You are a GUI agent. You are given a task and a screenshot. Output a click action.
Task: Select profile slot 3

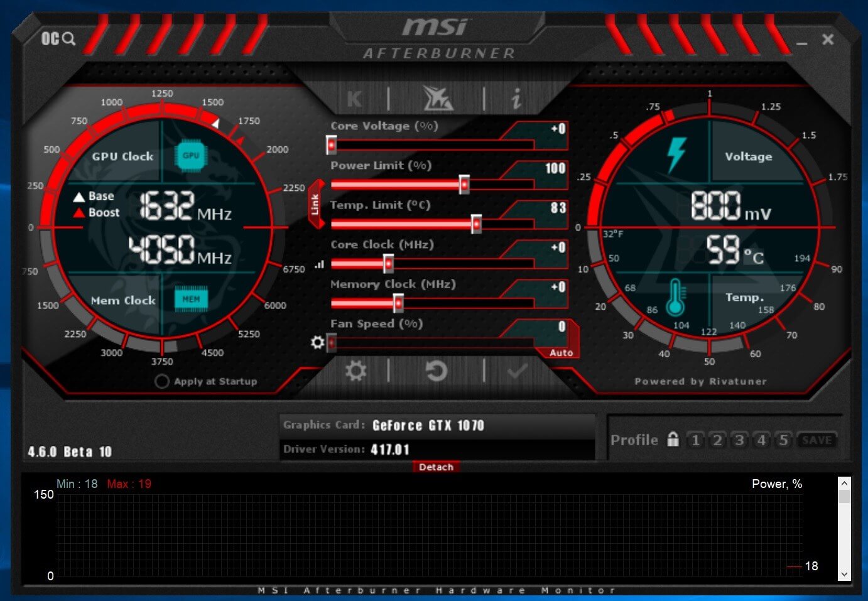pos(739,440)
